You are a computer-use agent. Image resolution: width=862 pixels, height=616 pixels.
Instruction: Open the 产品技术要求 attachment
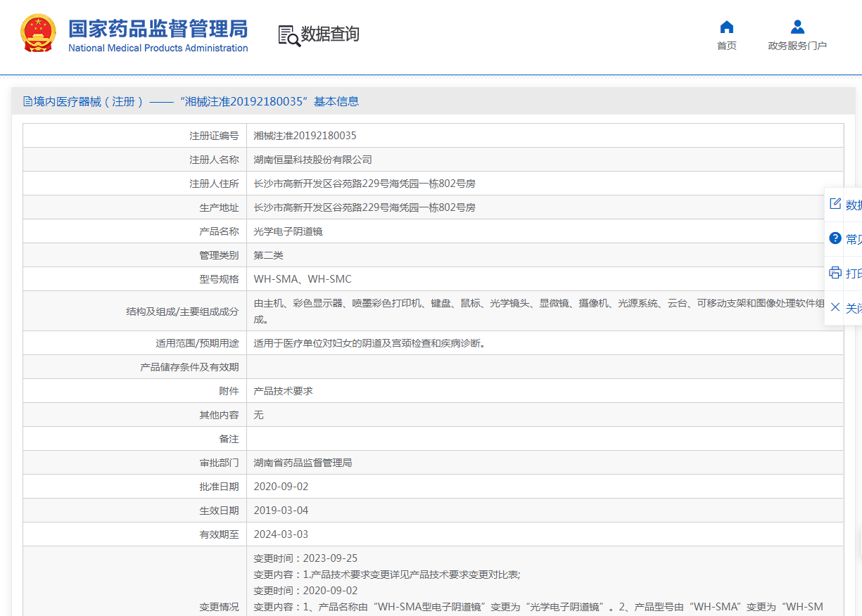[283, 391]
